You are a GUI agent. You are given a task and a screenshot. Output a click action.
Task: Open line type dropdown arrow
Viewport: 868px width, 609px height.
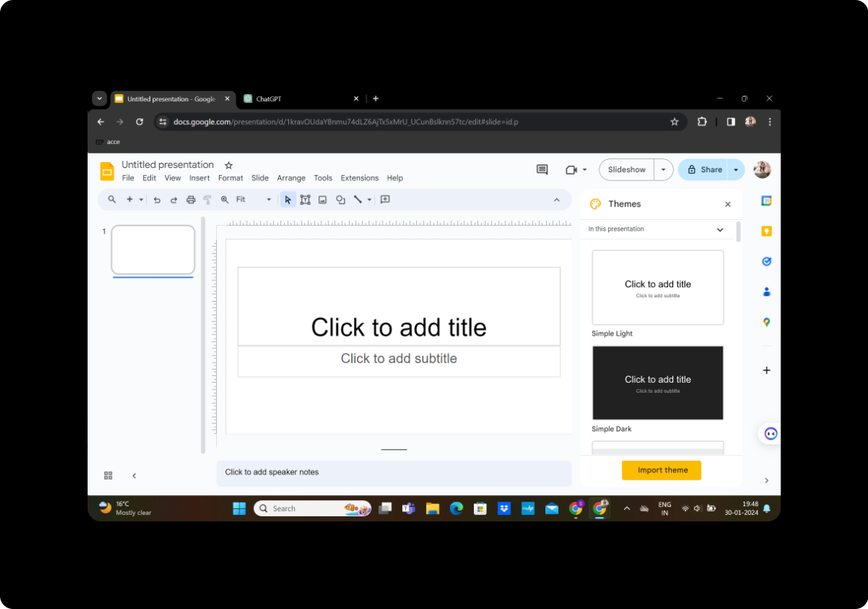tap(369, 200)
